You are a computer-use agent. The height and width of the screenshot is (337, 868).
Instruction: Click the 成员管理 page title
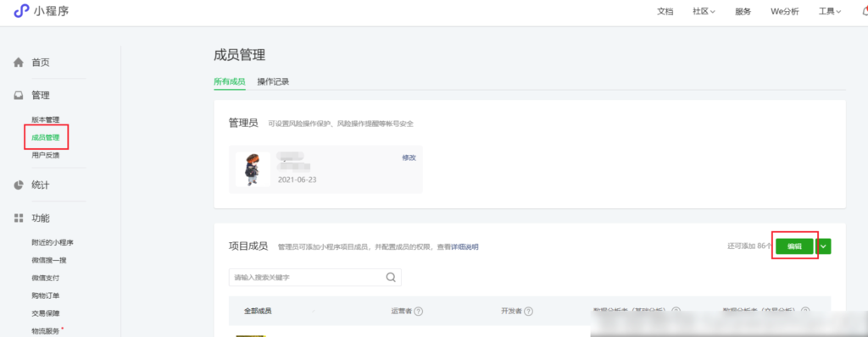click(x=239, y=55)
